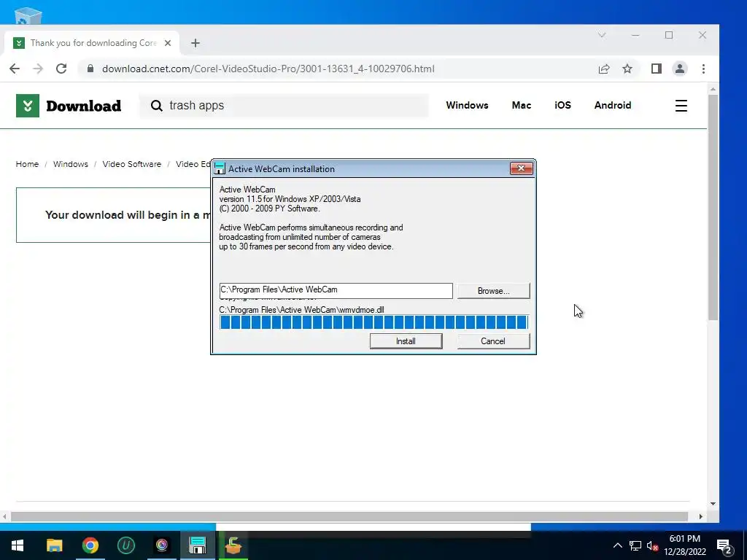Open the Chrome profile avatar
Image resolution: width=747 pixels, height=560 pixels.
click(x=680, y=69)
